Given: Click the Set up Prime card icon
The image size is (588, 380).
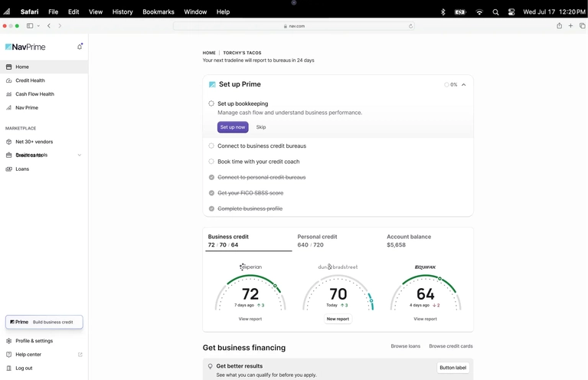Looking at the screenshot, I should [x=212, y=84].
